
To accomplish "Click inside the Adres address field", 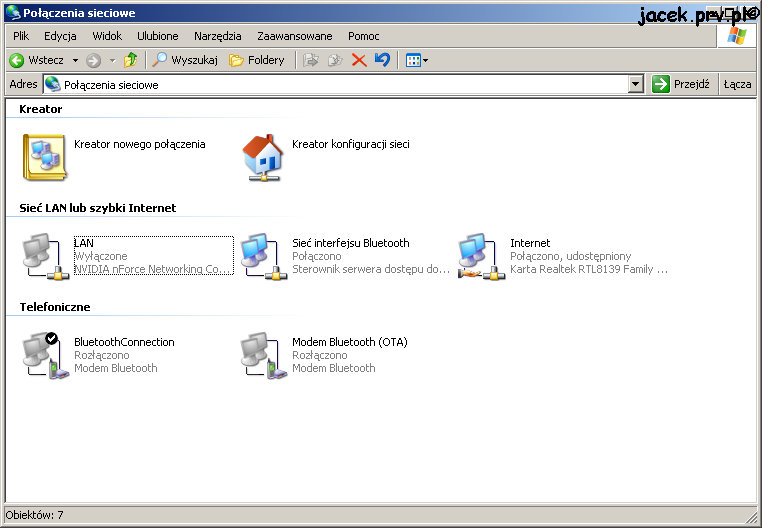I will coord(343,85).
